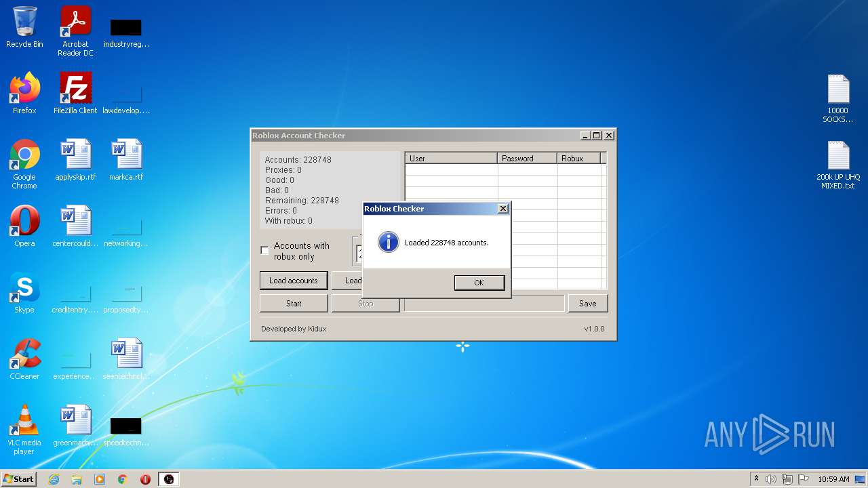
Task: Select the experience... desktop file
Action: (x=75, y=365)
